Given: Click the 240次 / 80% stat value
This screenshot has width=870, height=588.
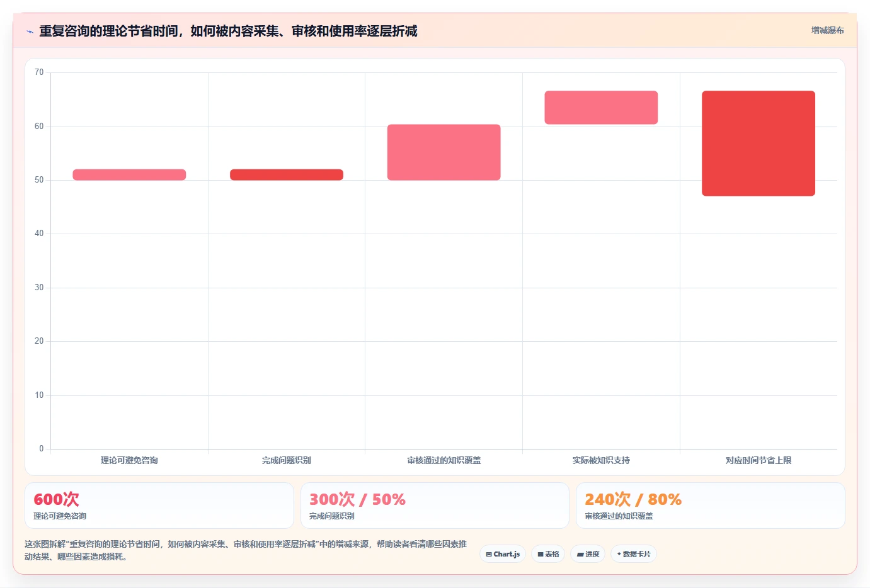Looking at the screenshot, I should coord(633,499).
